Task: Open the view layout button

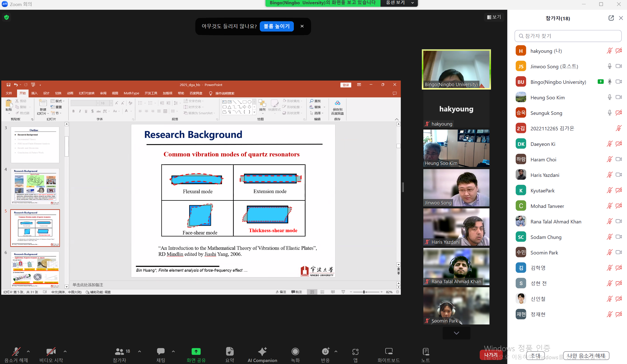Action: pos(494,17)
